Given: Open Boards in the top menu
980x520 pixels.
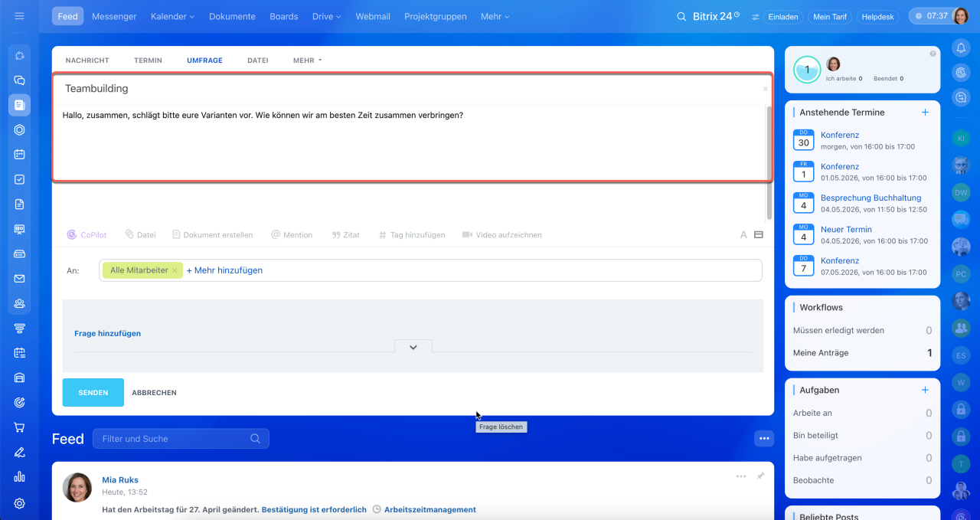Looking at the screenshot, I should (x=284, y=16).
